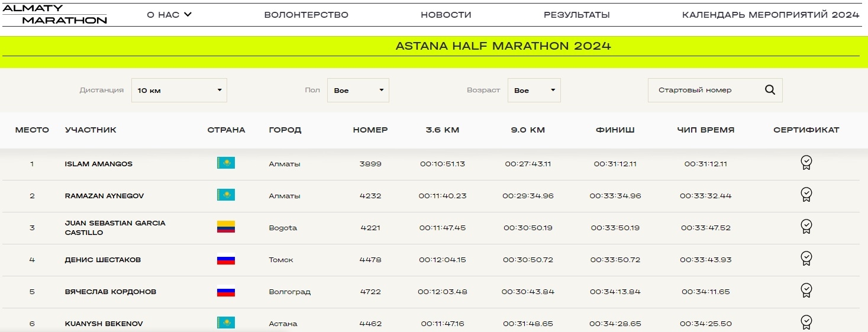Expand the Возраст filter dropdown
Viewport: 868px width, 332px height.
534,91
